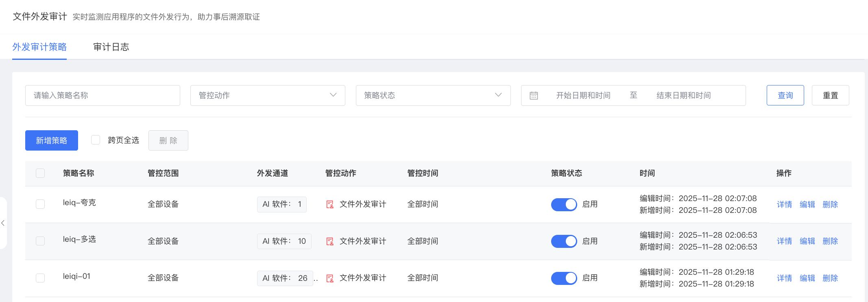Tick the table header select-all checkbox
The height and width of the screenshot is (302, 868).
[x=40, y=173]
